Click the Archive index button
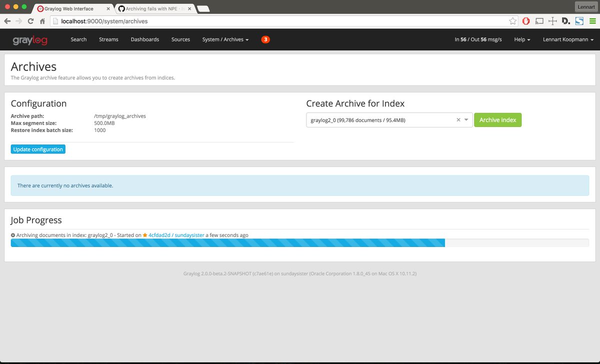This screenshot has width=600, height=364. [497, 119]
